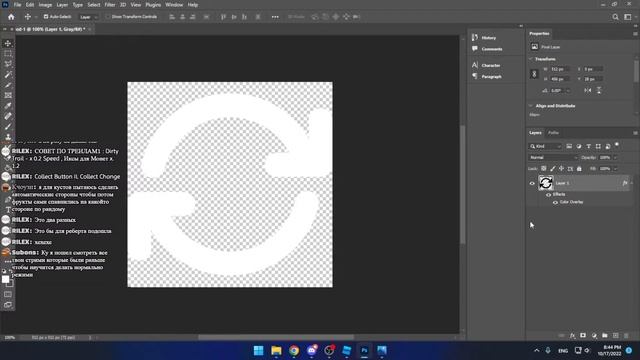Flip horizontal in Transform properties

[x=587, y=90]
